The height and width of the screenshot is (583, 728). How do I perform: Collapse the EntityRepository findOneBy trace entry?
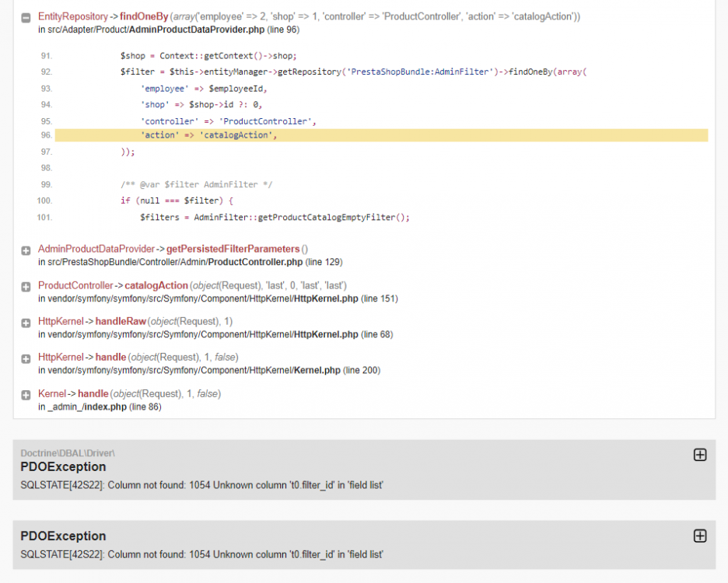pos(26,18)
